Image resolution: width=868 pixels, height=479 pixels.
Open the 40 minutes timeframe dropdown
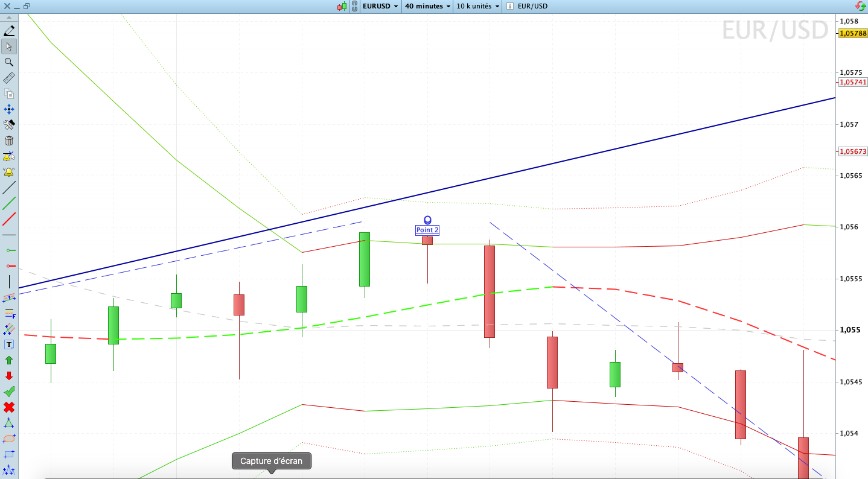[x=427, y=6]
